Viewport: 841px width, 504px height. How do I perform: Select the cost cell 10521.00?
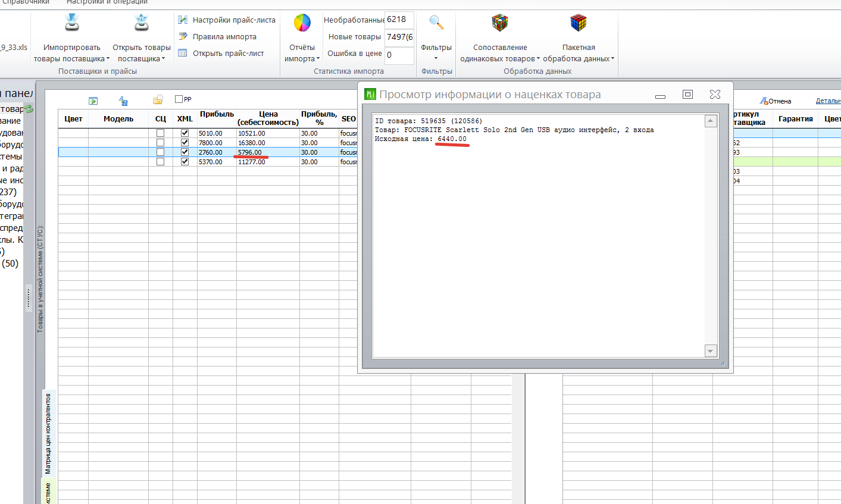point(268,133)
